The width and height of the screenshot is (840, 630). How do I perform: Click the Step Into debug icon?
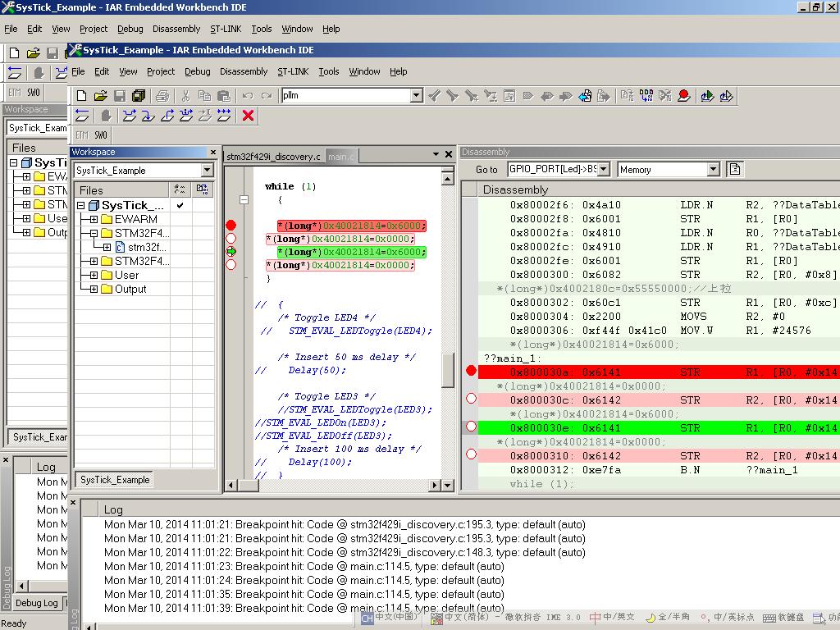tap(148, 115)
